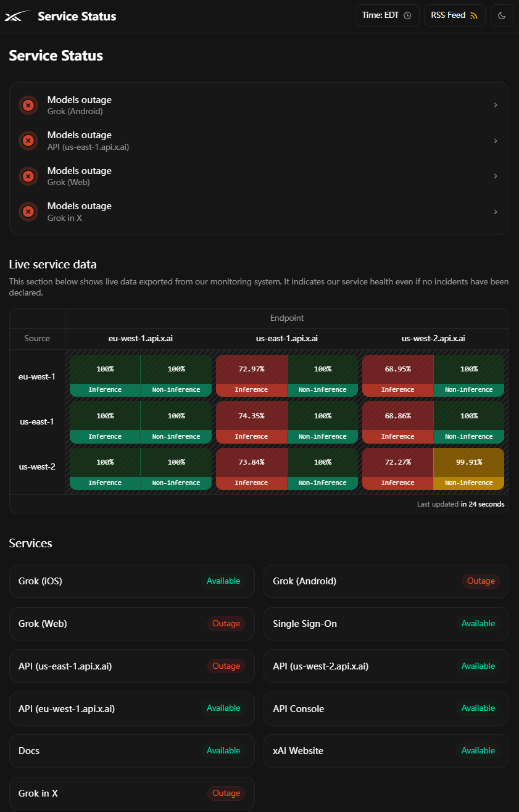Click the red outage icon for Grok (Android)

(28, 106)
